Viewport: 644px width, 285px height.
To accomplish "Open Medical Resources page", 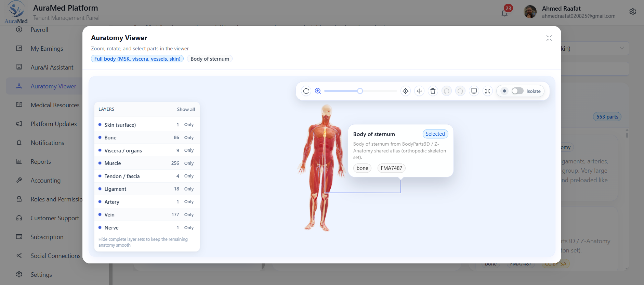I will coord(55,105).
